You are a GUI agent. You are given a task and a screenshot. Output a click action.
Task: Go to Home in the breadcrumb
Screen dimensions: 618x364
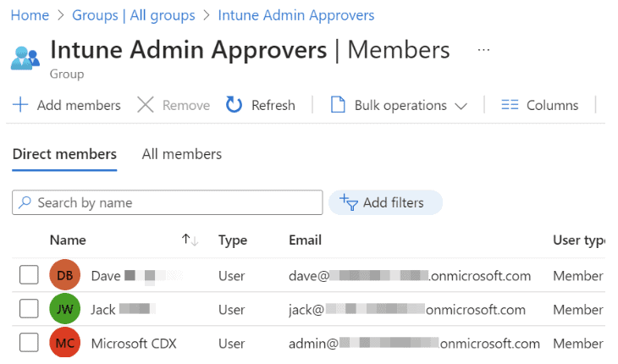click(30, 15)
